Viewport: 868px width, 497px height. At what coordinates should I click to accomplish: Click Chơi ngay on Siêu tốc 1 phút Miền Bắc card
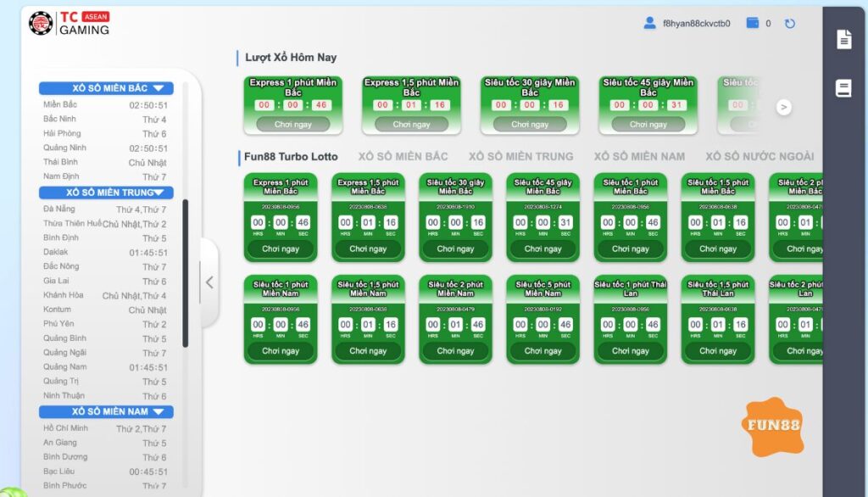(631, 248)
